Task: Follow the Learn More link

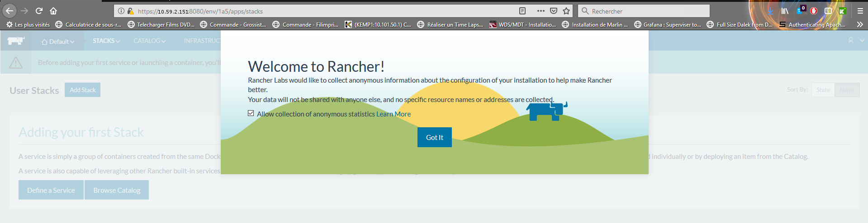Action: 394,114
